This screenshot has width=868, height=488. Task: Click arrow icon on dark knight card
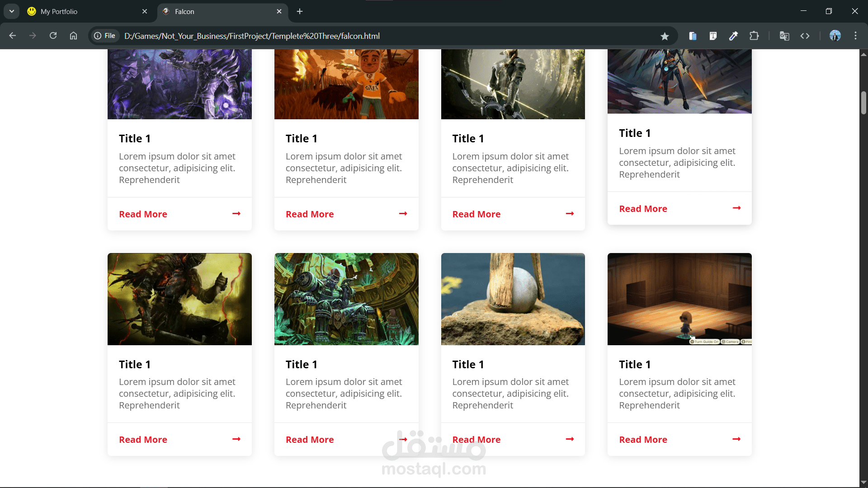(236, 439)
